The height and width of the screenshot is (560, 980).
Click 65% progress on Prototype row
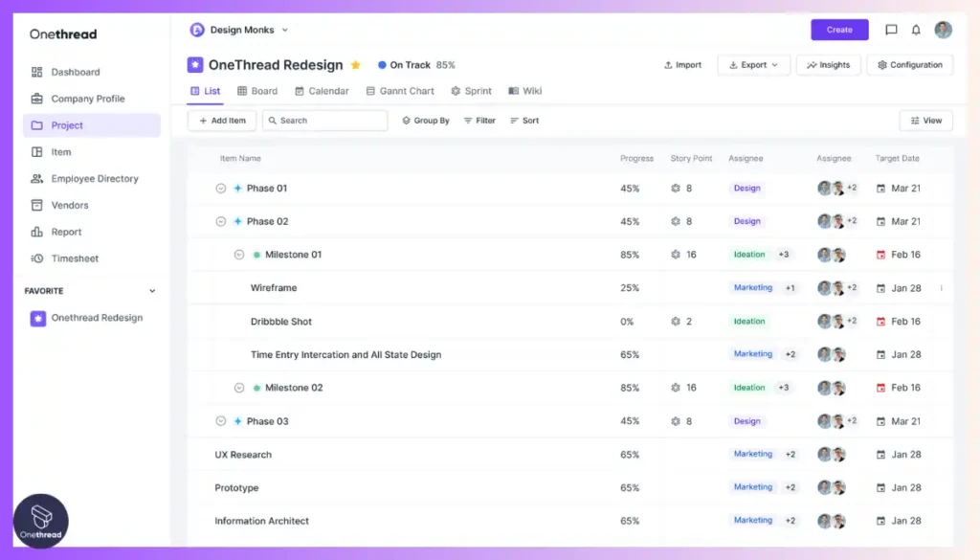630,487
